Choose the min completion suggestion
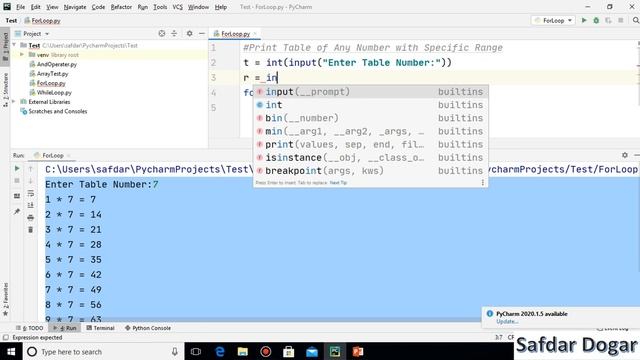This screenshot has height=360, width=640. point(370,131)
